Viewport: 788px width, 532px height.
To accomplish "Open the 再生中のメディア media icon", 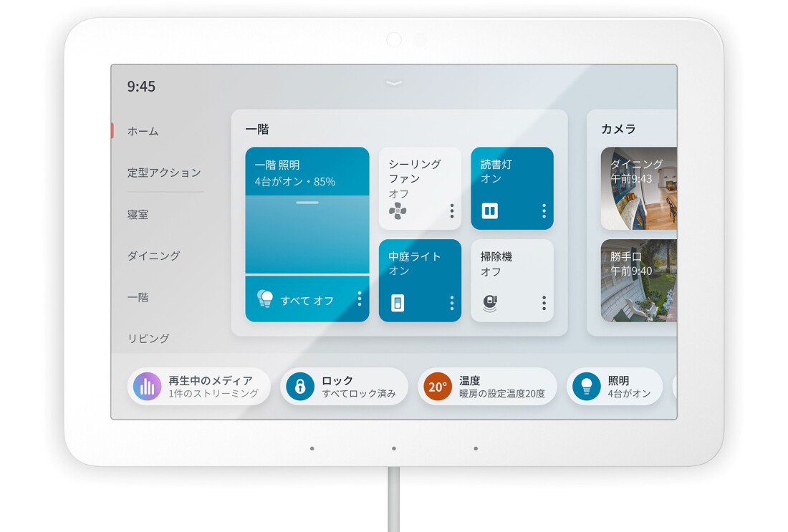I will coord(147,386).
